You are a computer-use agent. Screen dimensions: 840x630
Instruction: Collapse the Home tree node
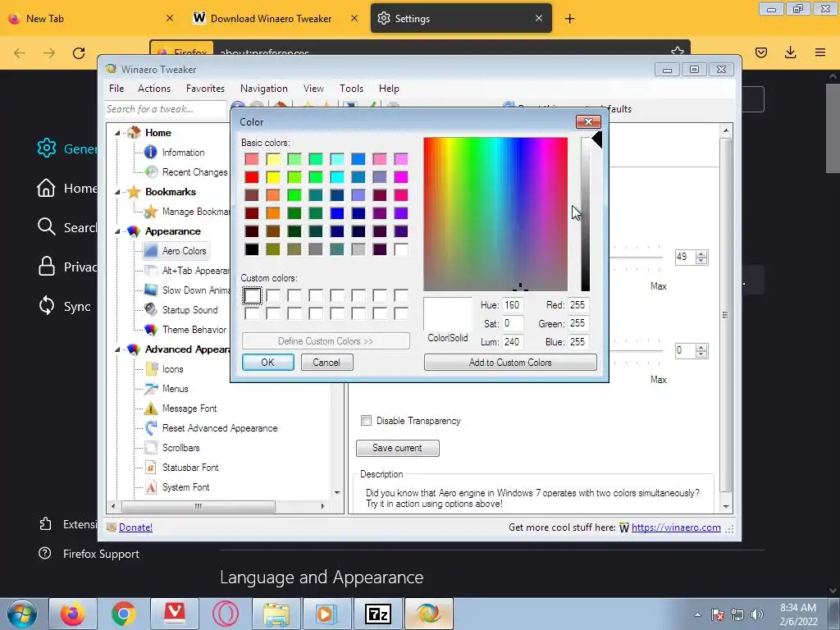[x=117, y=133]
